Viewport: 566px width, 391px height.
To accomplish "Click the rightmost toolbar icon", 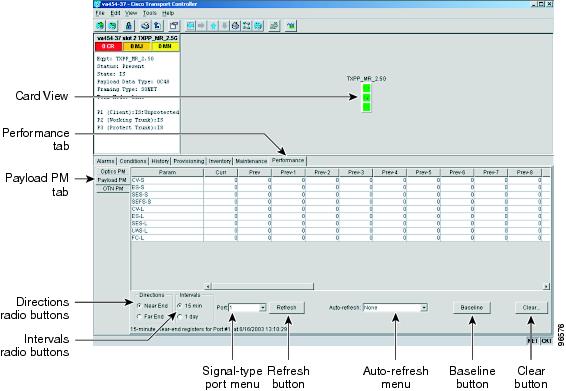I will click(x=291, y=26).
